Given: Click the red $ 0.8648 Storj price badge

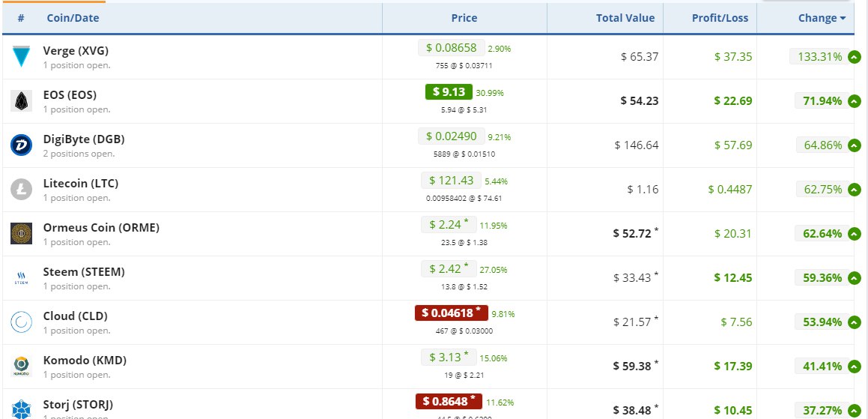Looking at the screenshot, I should tap(449, 402).
